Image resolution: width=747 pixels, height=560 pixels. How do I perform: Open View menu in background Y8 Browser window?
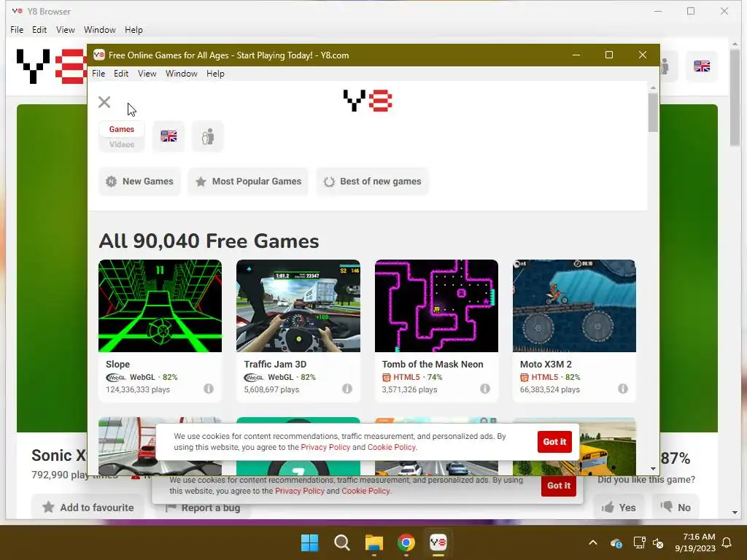(x=65, y=29)
